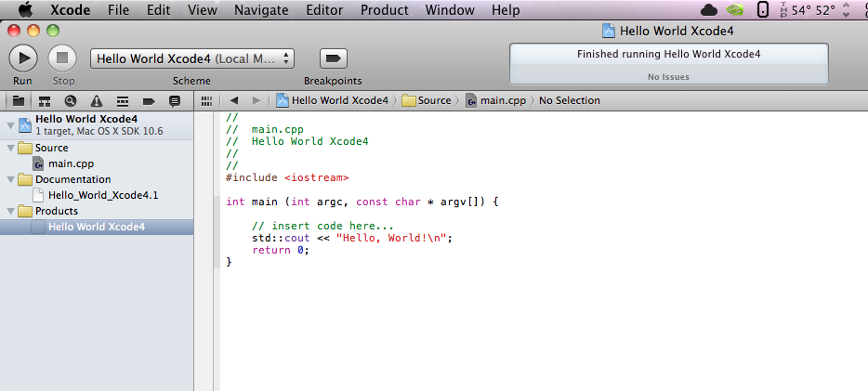Open the Edit menu
868x391 pixels.
[158, 10]
